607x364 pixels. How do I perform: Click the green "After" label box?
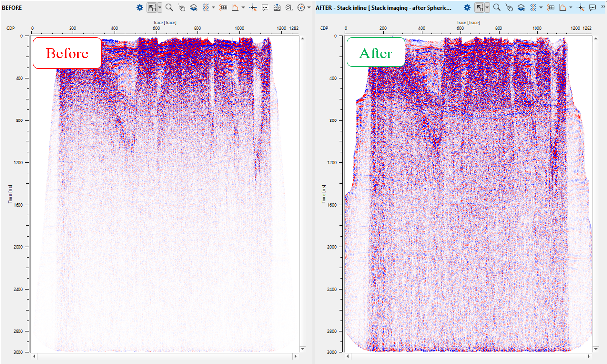[375, 52]
